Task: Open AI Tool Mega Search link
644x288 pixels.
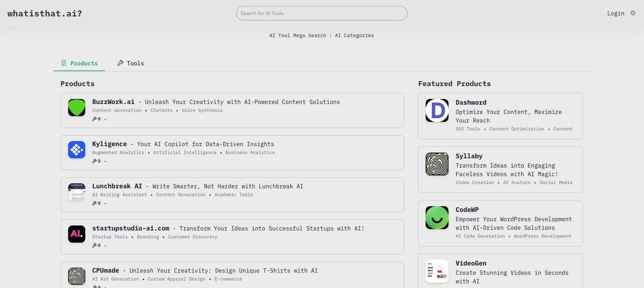Action: (x=298, y=35)
